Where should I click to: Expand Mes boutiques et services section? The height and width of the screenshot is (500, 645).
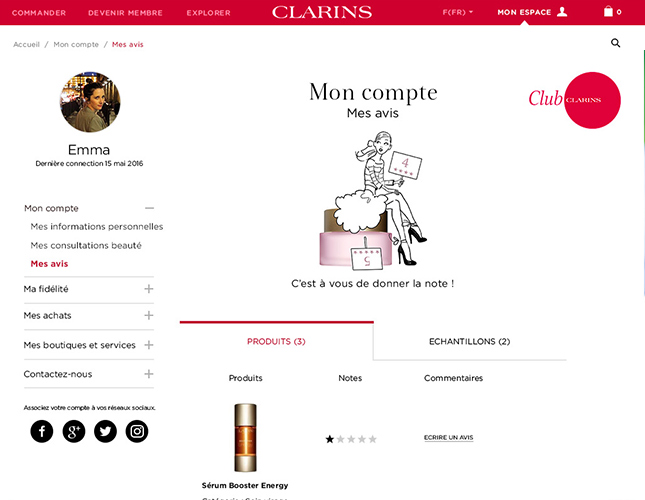[x=149, y=345]
